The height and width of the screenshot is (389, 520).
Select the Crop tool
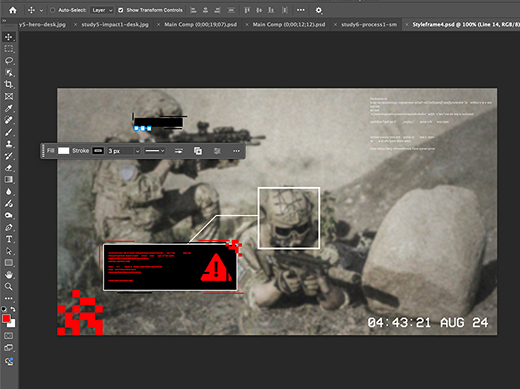(x=9, y=84)
